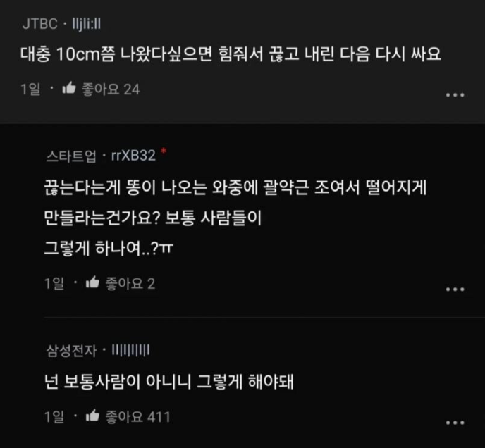The height and width of the screenshot is (448, 485).
Task: Open user profile rrXB32
Action: coord(133,156)
